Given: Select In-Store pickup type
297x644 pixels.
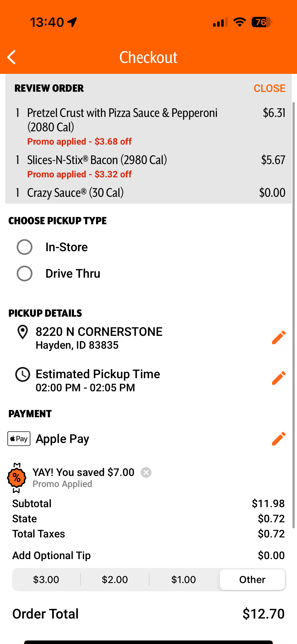Looking at the screenshot, I should coord(24,247).
